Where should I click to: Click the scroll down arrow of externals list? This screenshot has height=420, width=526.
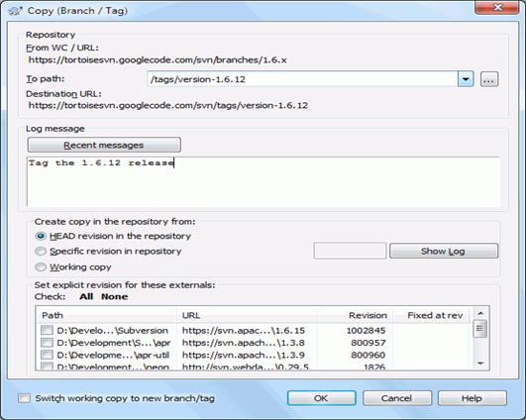tap(480, 364)
